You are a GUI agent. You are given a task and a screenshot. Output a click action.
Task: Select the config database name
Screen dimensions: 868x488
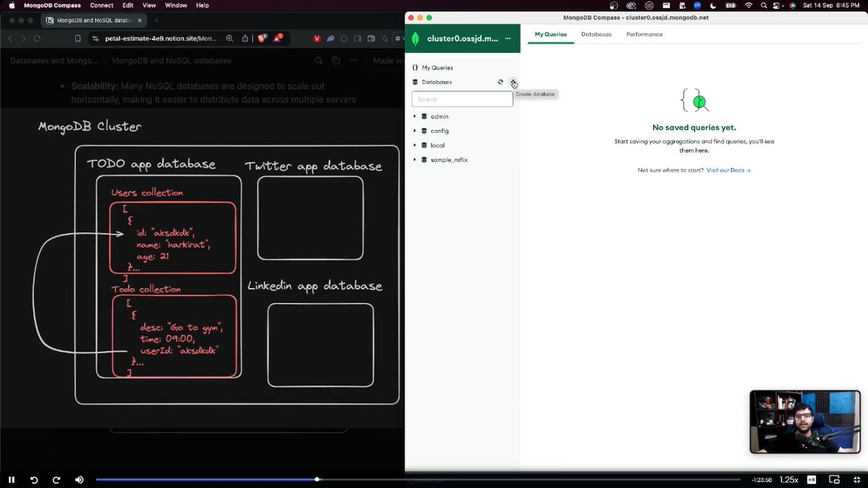440,131
